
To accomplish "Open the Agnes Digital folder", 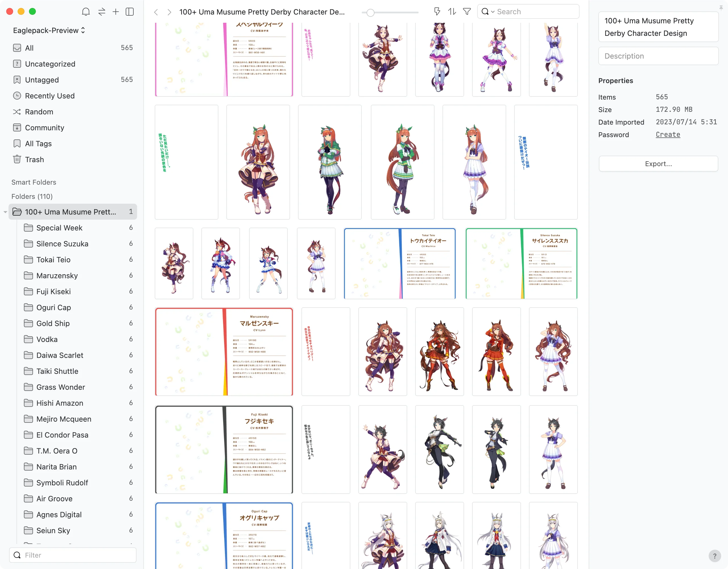I will click(78, 515).
